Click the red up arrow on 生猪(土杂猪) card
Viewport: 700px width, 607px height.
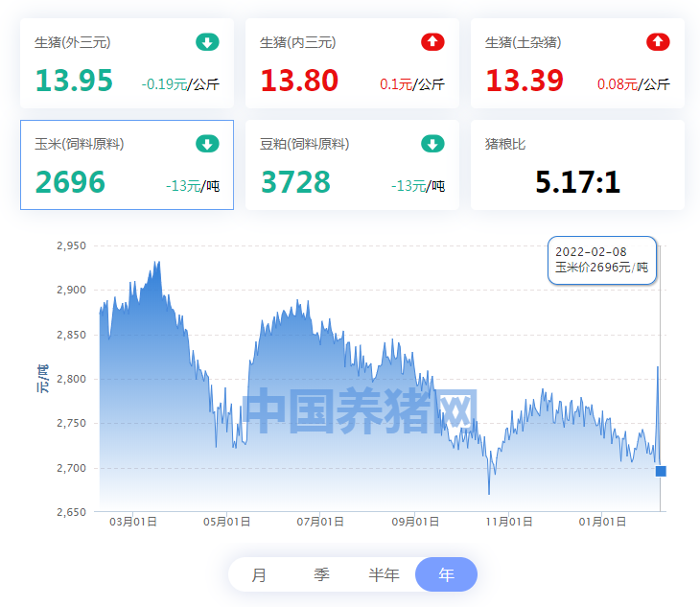tap(658, 42)
